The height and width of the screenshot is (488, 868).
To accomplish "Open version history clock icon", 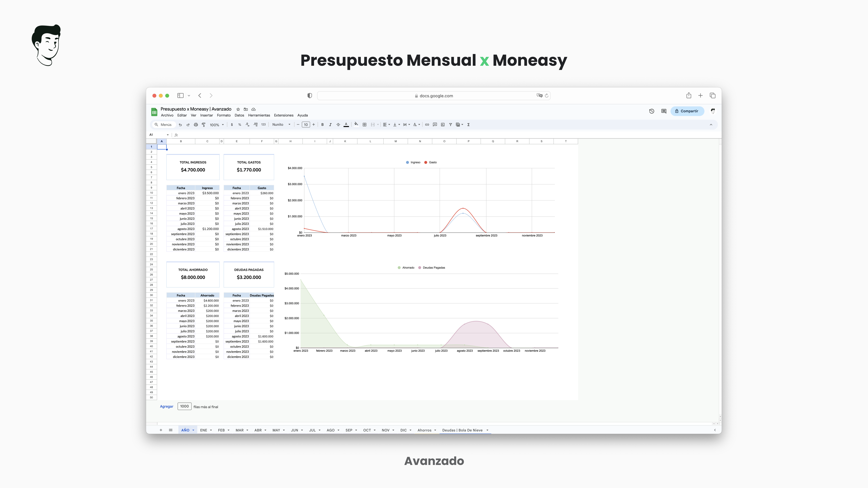I will pos(652,111).
